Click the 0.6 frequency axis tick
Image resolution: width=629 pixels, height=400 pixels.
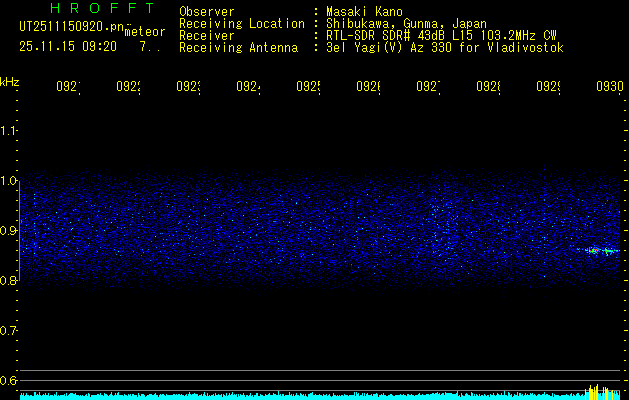click(x=10, y=381)
